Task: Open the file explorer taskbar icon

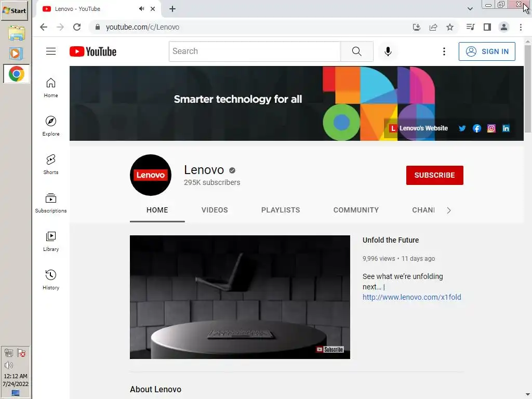Action: point(16,33)
